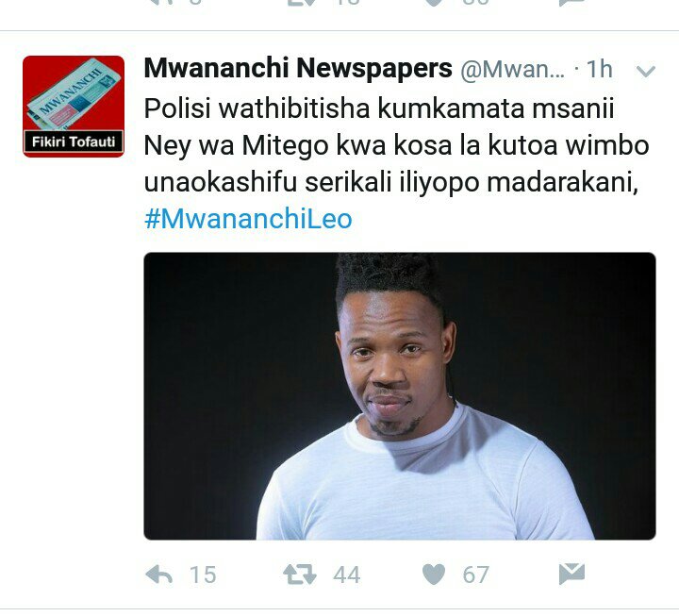
Task: Tap the truncated @Mwan... handle
Action: click(512, 70)
